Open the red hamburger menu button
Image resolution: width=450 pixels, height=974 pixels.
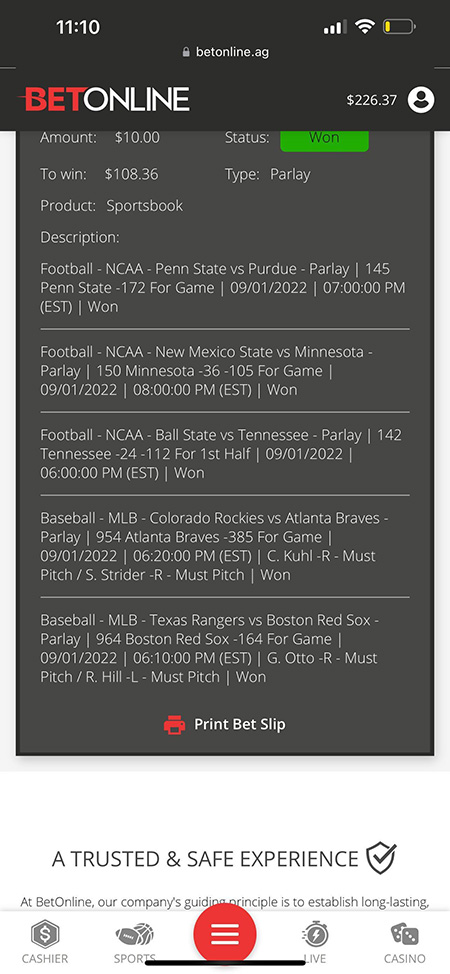click(225, 934)
